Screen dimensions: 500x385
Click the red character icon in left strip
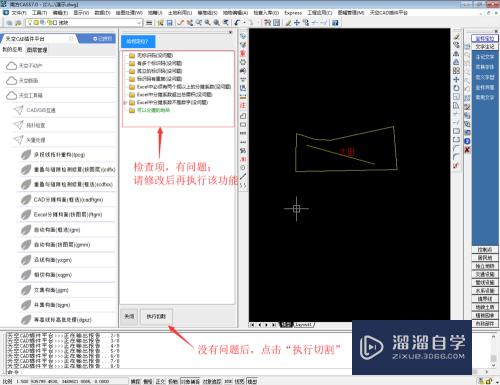[x=243, y=53]
